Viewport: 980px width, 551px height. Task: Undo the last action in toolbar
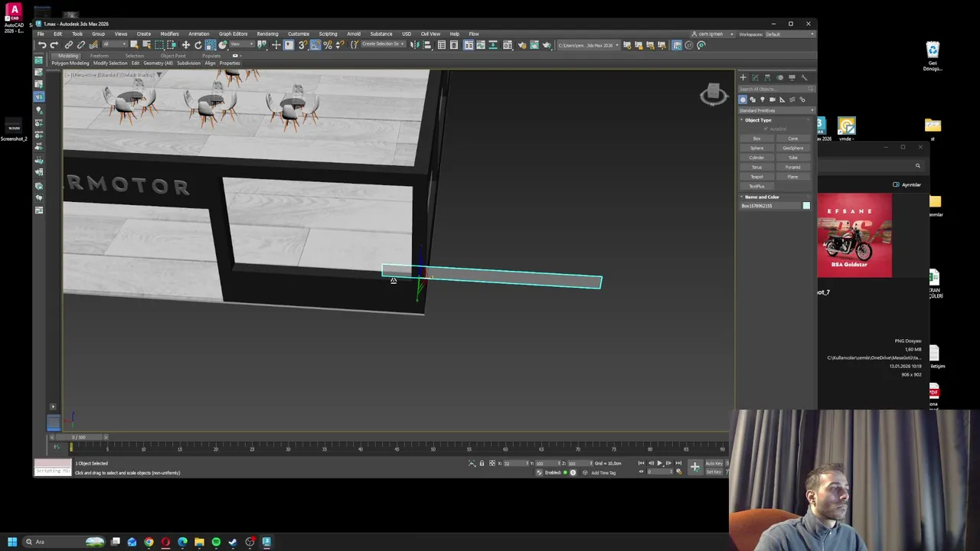42,45
